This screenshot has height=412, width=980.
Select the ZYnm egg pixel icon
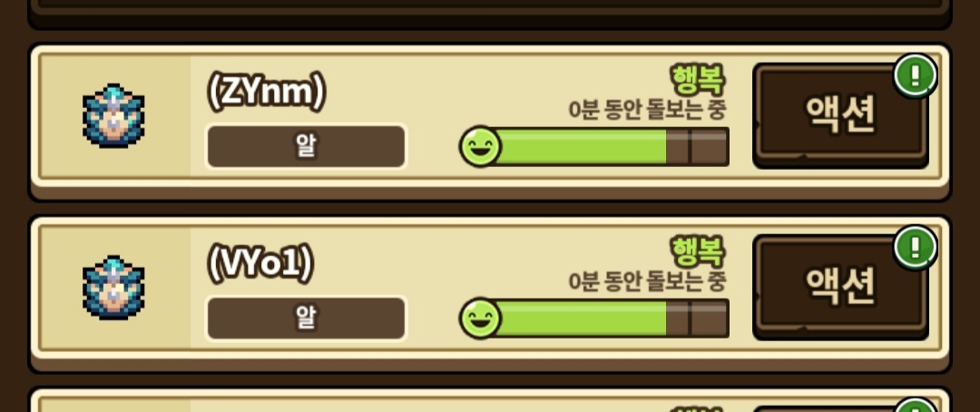click(x=113, y=115)
